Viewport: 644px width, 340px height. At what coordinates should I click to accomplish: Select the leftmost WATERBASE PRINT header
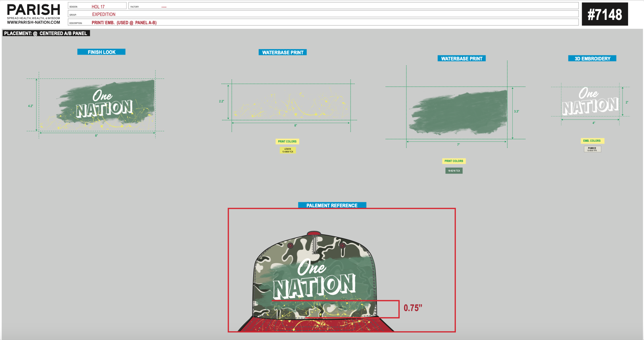point(283,52)
